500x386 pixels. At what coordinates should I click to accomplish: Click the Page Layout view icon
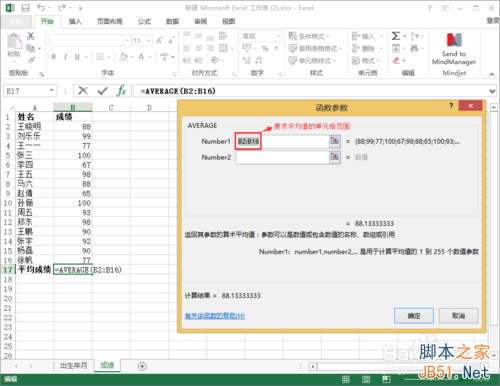click(366, 379)
